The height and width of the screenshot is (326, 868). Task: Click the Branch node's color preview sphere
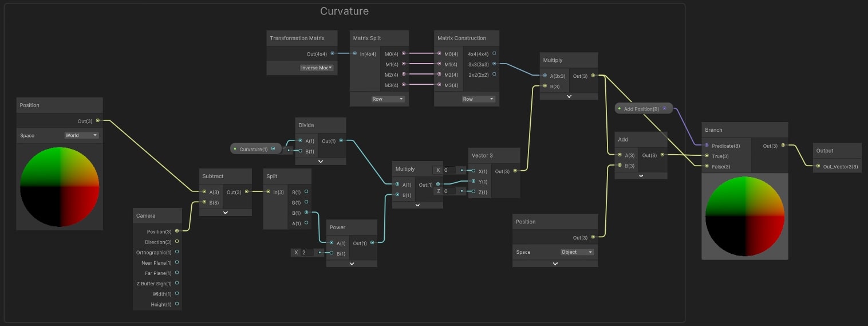[x=744, y=216]
